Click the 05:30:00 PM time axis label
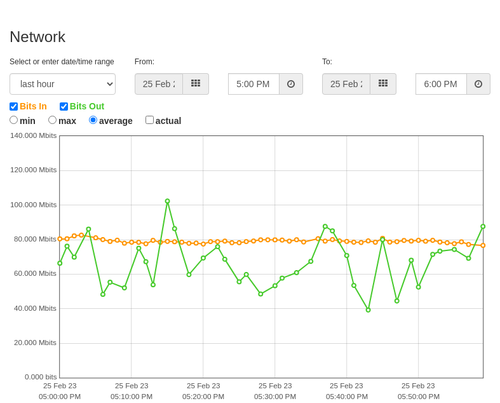The height and width of the screenshot is (403, 500). [x=275, y=397]
